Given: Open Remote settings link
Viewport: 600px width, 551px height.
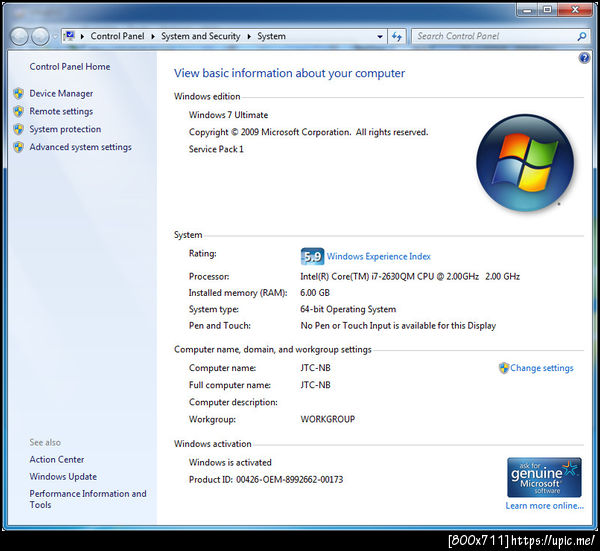Looking at the screenshot, I should (61, 111).
